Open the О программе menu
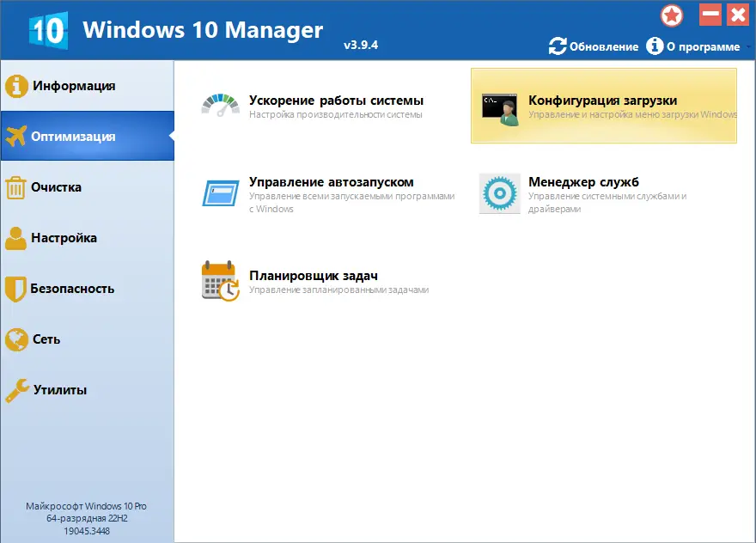Image resolution: width=756 pixels, height=543 pixels. click(x=702, y=47)
